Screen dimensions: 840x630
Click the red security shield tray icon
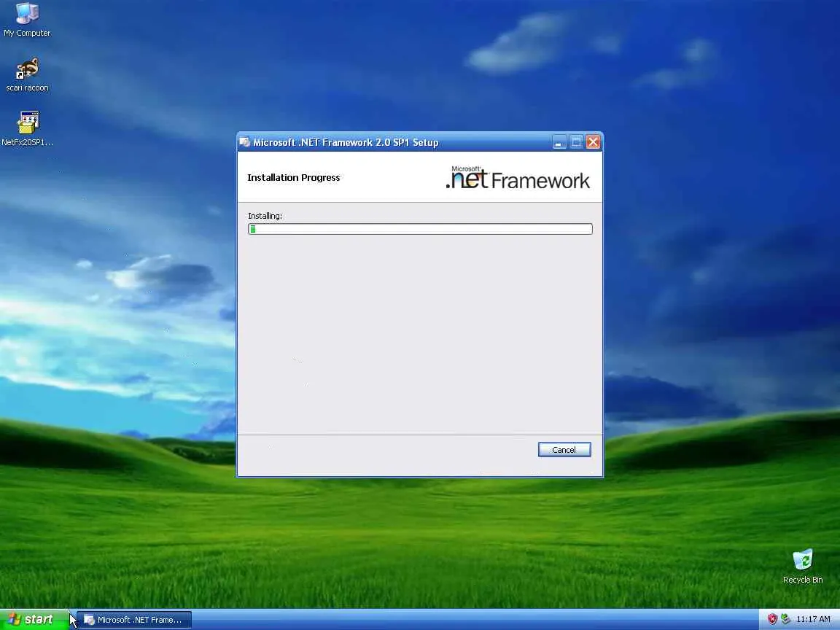tap(772, 619)
